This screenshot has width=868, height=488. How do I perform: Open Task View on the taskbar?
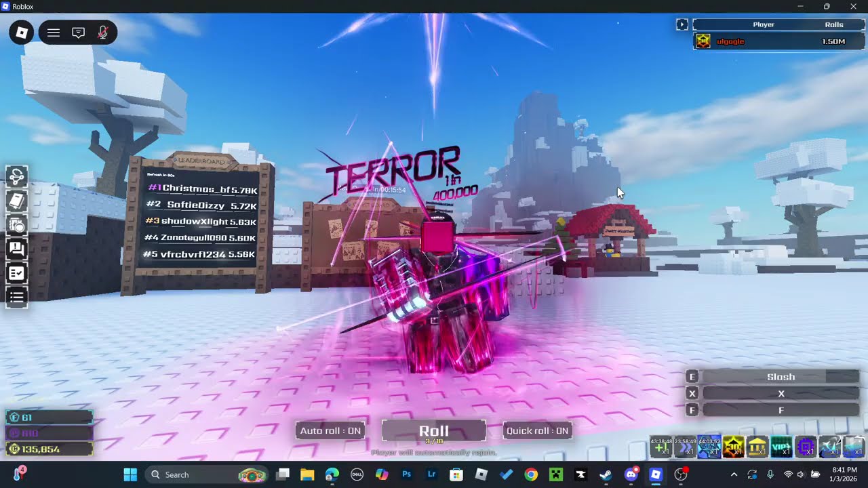283,474
